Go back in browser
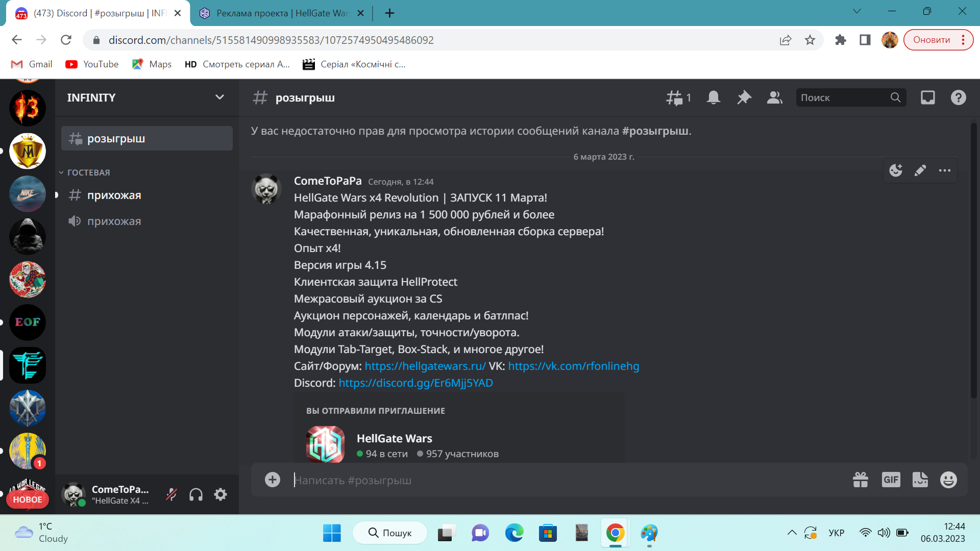This screenshot has height=551, width=980. [x=17, y=40]
